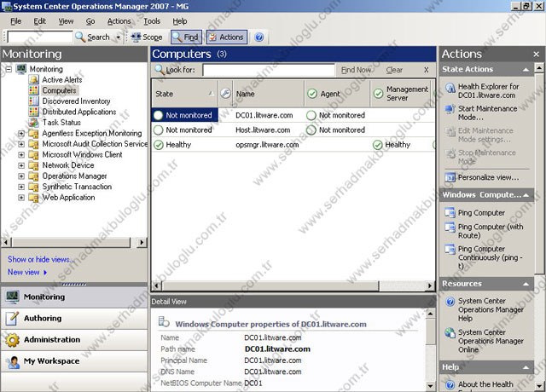The height and width of the screenshot is (392, 546).
Task: Click the Find Now button
Action: coord(356,70)
